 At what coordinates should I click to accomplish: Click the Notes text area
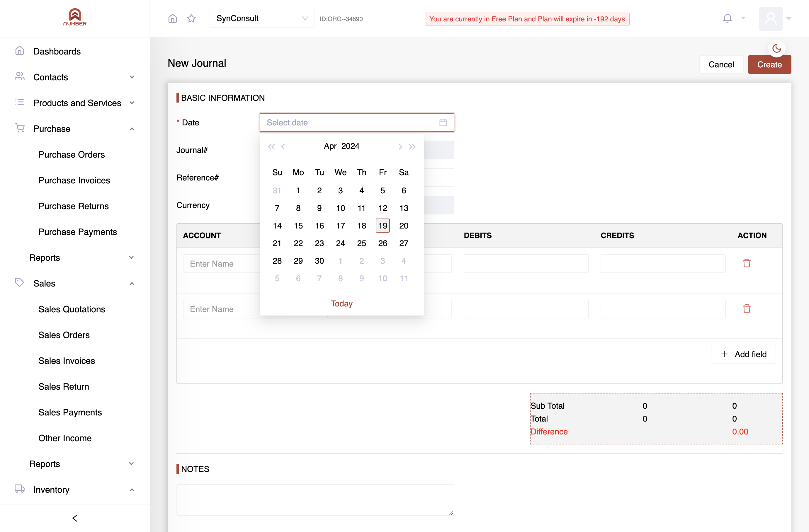(315, 500)
